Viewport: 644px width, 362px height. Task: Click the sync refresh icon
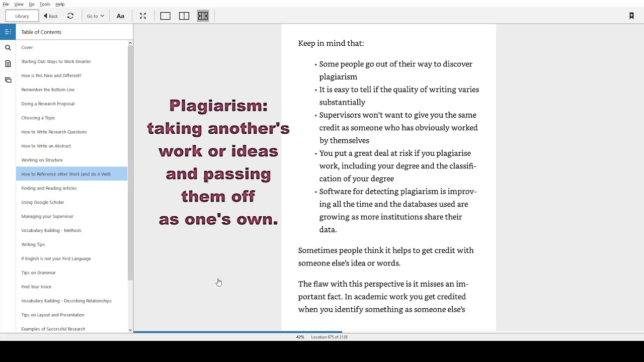click(70, 16)
